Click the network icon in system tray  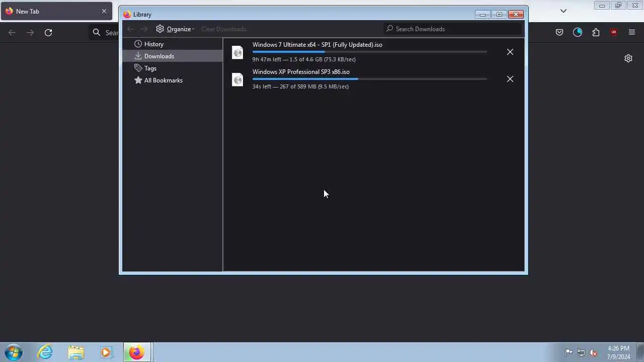[581, 352]
